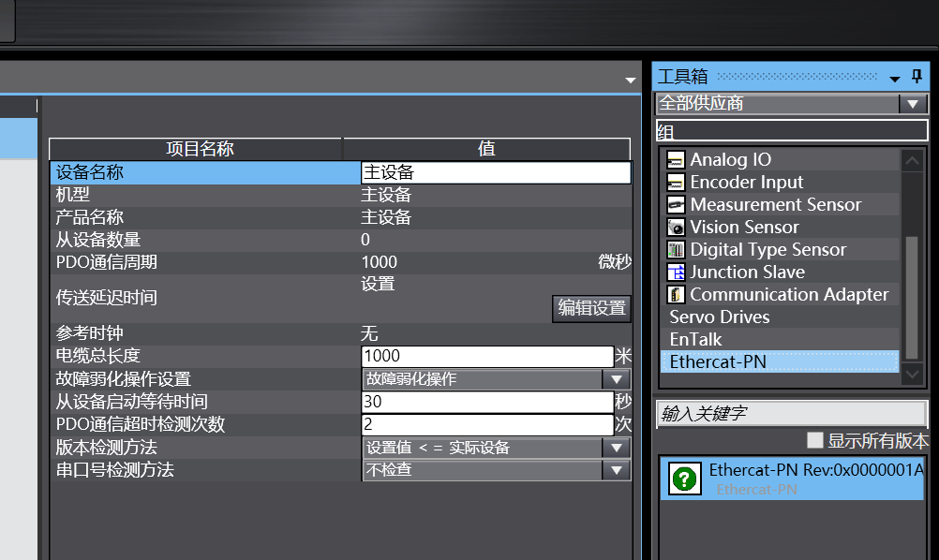Click the Encoder Input group icon

pyautogui.click(x=676, y=183)
